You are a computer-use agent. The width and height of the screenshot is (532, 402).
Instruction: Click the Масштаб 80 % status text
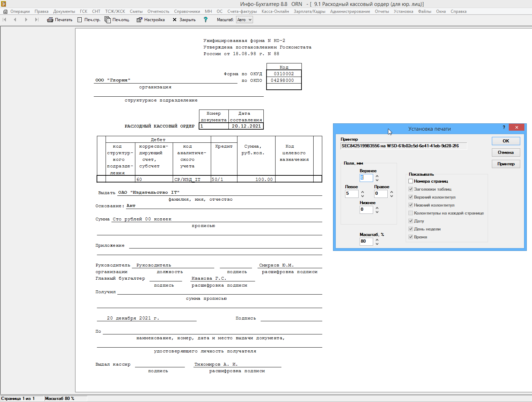point(60,399)
